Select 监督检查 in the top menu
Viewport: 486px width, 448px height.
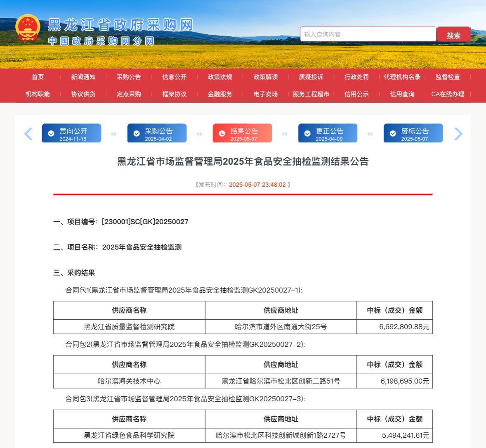[448, 77]
